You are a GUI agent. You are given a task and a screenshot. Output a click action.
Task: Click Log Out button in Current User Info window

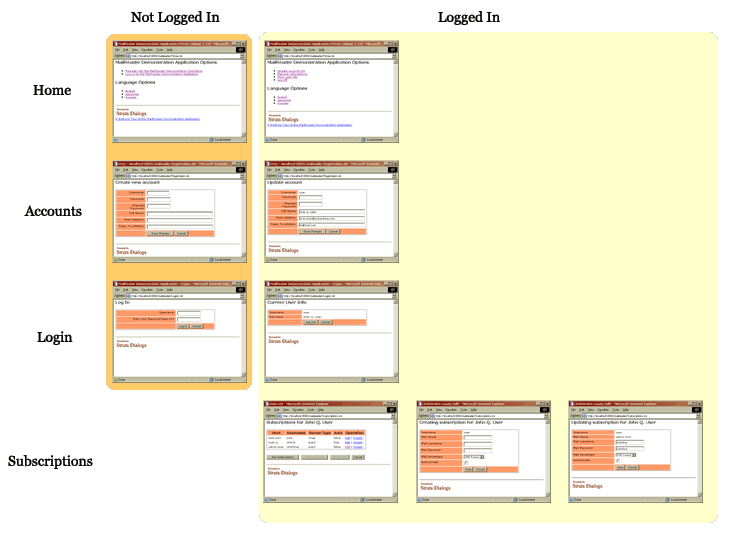click(x=310, y=322)
